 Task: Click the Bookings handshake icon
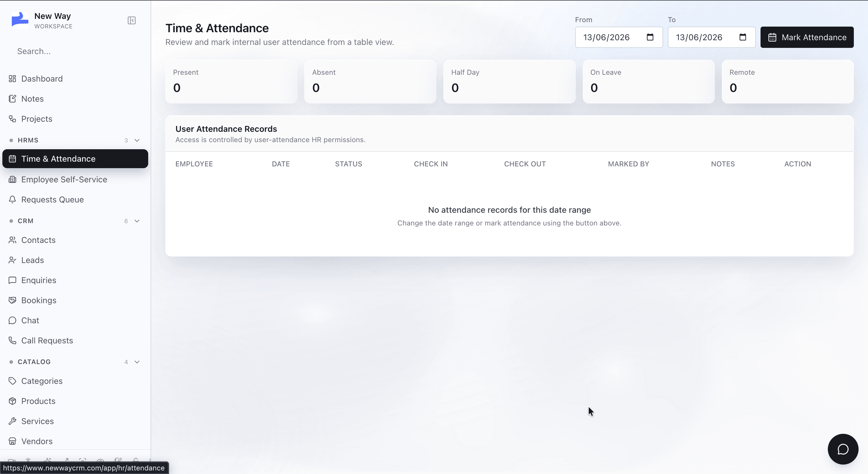[x=12, y=300]
